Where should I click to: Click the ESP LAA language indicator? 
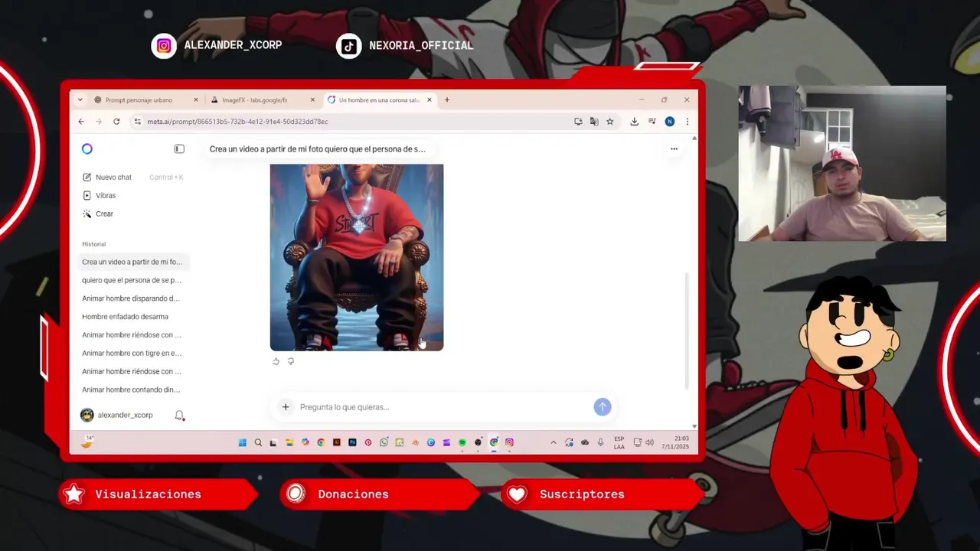[x=619, y=442]
